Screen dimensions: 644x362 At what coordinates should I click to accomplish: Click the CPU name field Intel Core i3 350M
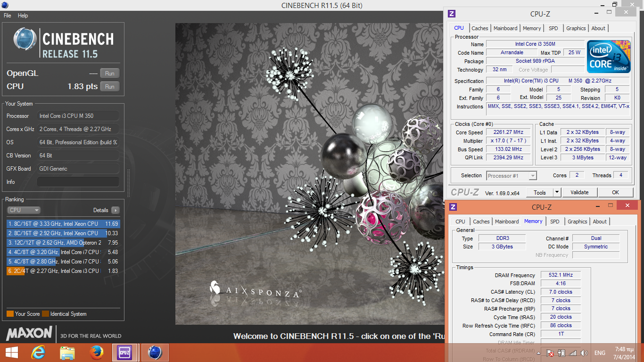(x=535, y=44)
